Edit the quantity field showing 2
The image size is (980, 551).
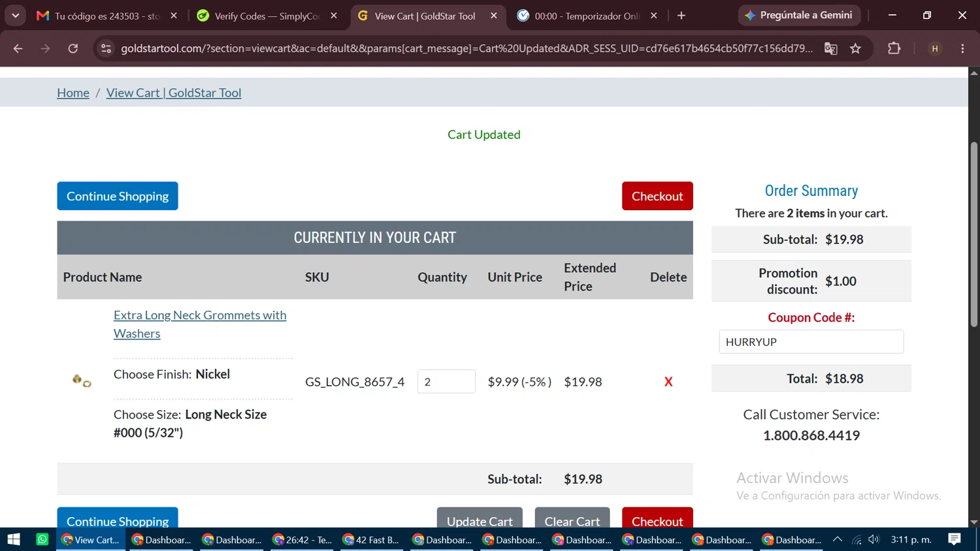(x=446, y=381)
